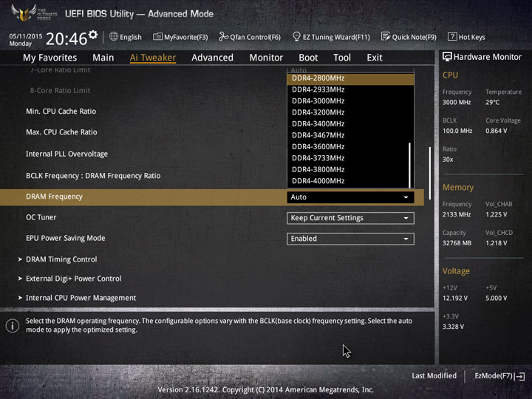Open the Tool tab
This screenshot has width=532, height=399.
(x=342, y=58)
